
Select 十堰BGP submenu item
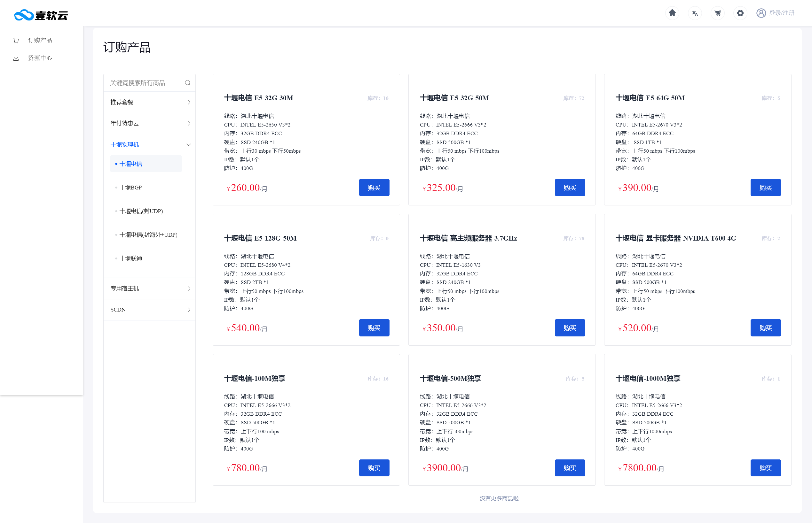131,188
